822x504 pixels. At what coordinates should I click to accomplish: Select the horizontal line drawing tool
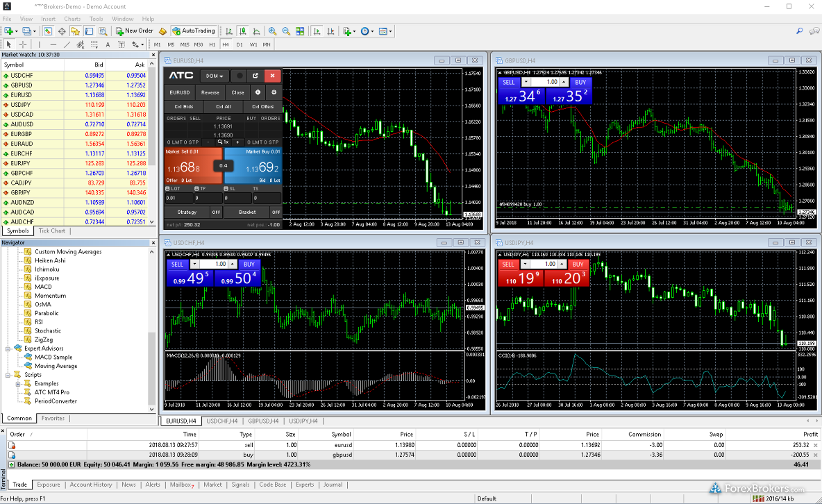(53, 44)
